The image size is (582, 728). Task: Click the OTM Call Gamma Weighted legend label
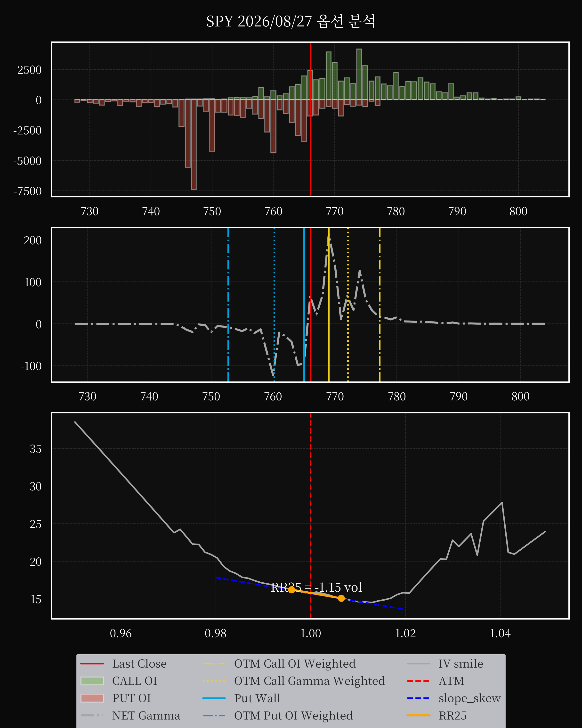(309, 681)
